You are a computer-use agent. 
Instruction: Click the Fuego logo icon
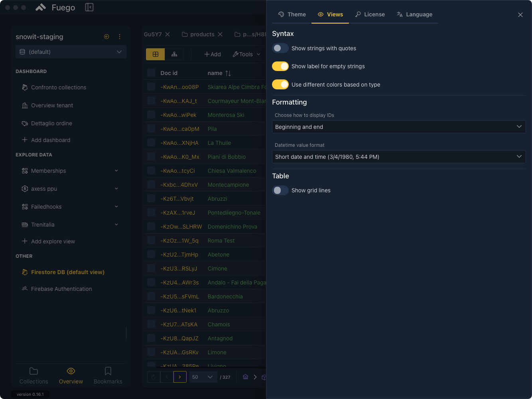tap(41, 7)
